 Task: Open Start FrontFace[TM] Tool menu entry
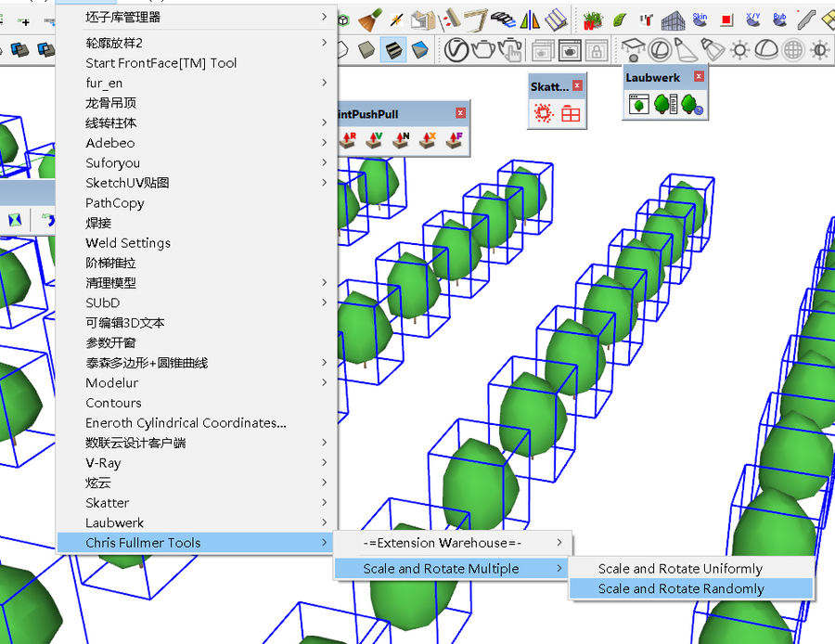point(197,63)
